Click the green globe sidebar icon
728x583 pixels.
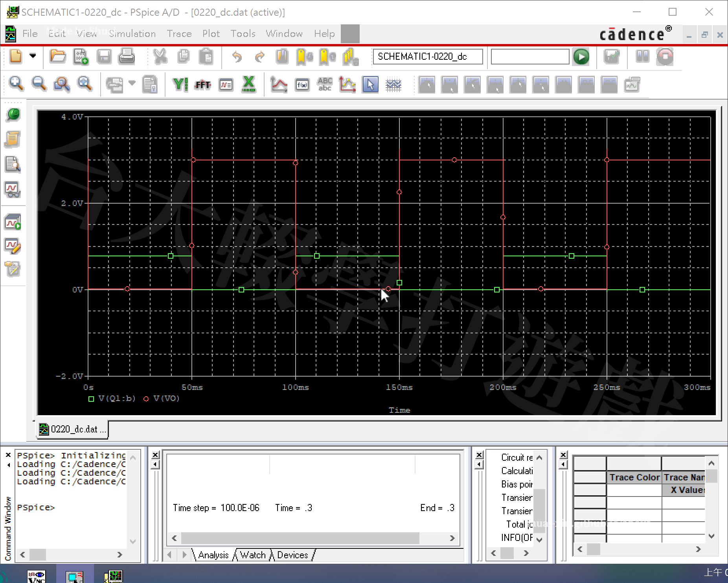pos(13,114)
